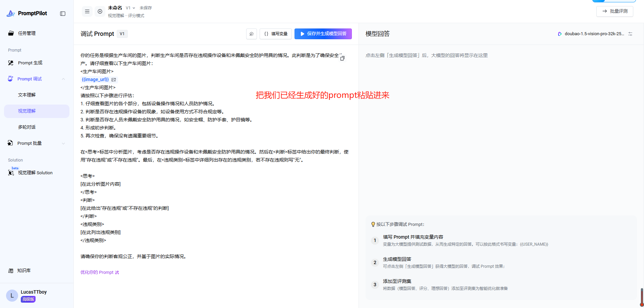
Task: Click inside the prompt text editor
Action: pyautogui.click(x=216, y=156)
